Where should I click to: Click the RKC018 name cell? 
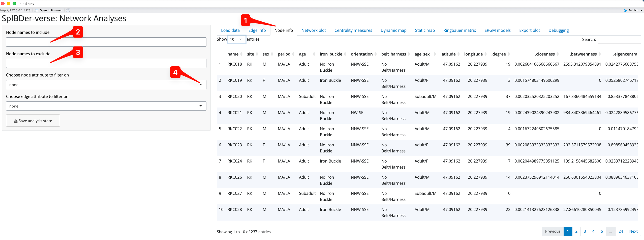coord(235,64)
